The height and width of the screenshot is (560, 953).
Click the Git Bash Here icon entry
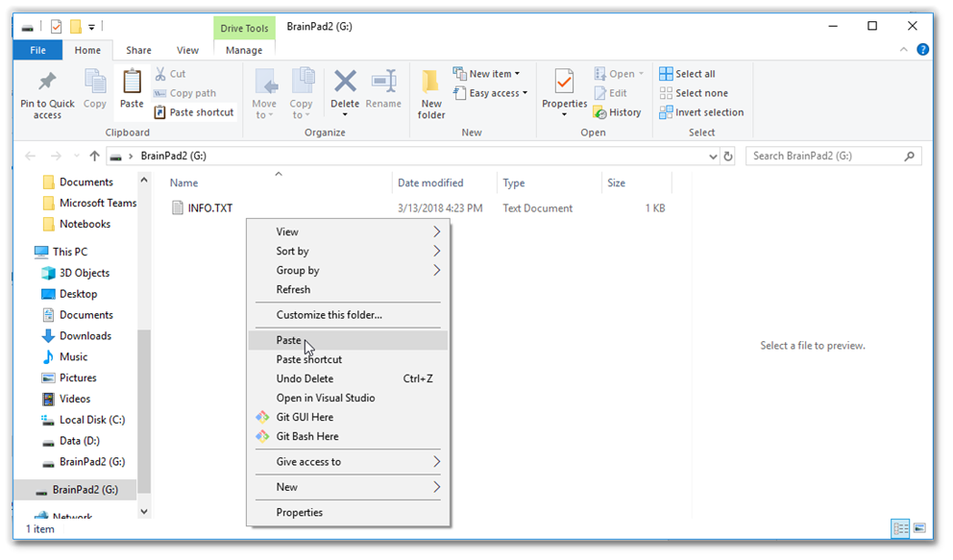point(262,436)
